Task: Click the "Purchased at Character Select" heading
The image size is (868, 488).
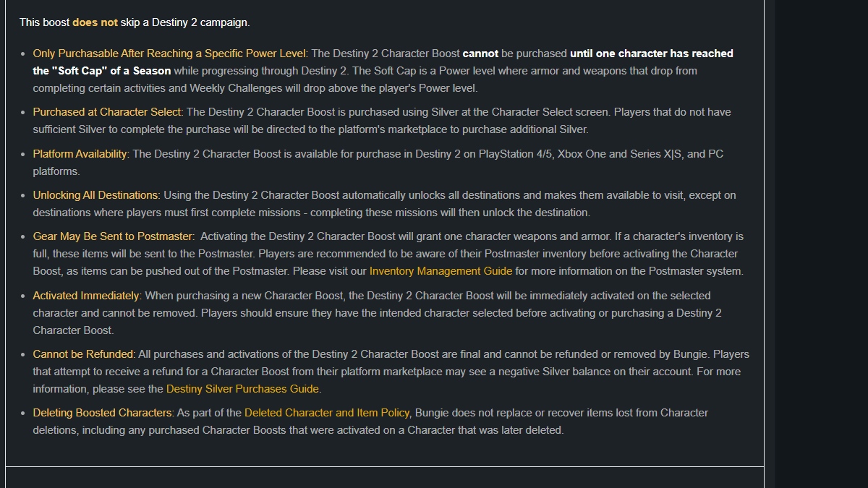Action: 107,112
